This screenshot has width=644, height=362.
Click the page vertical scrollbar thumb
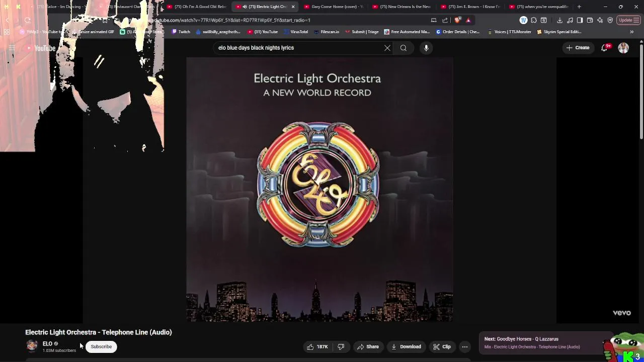641,93
